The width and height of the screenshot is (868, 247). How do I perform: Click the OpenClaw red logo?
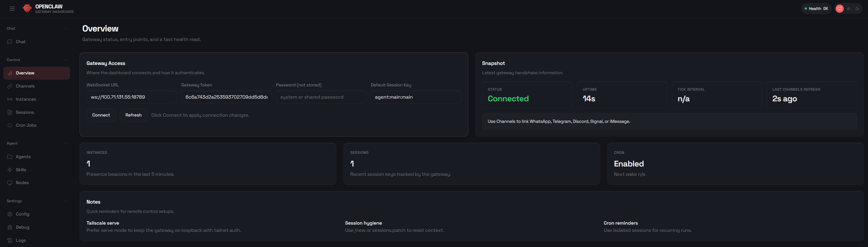27,8
